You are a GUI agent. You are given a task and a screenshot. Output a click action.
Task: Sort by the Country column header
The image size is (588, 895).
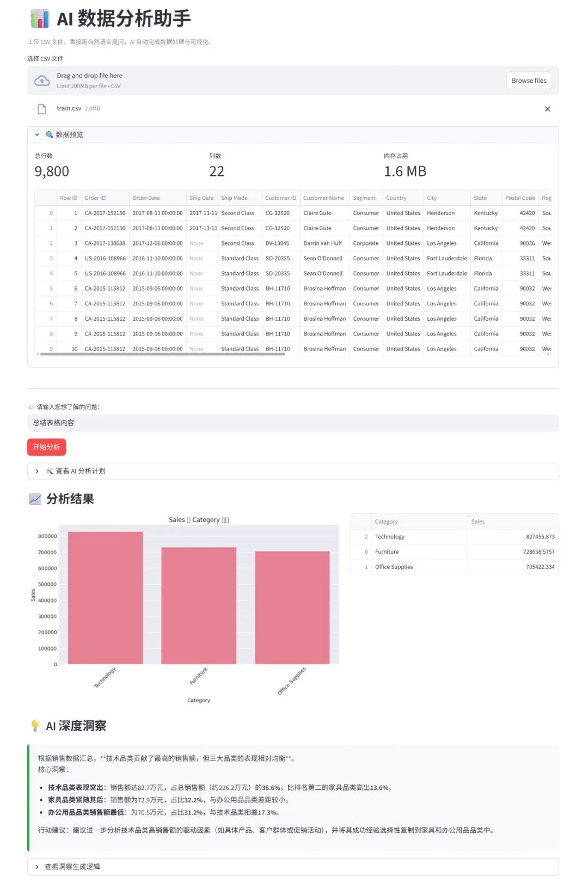[x=403, y=198]
